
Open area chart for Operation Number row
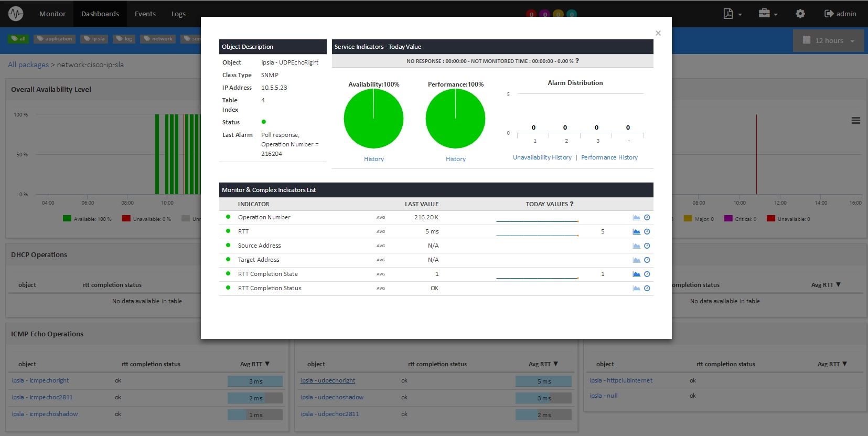coord(636,217)
